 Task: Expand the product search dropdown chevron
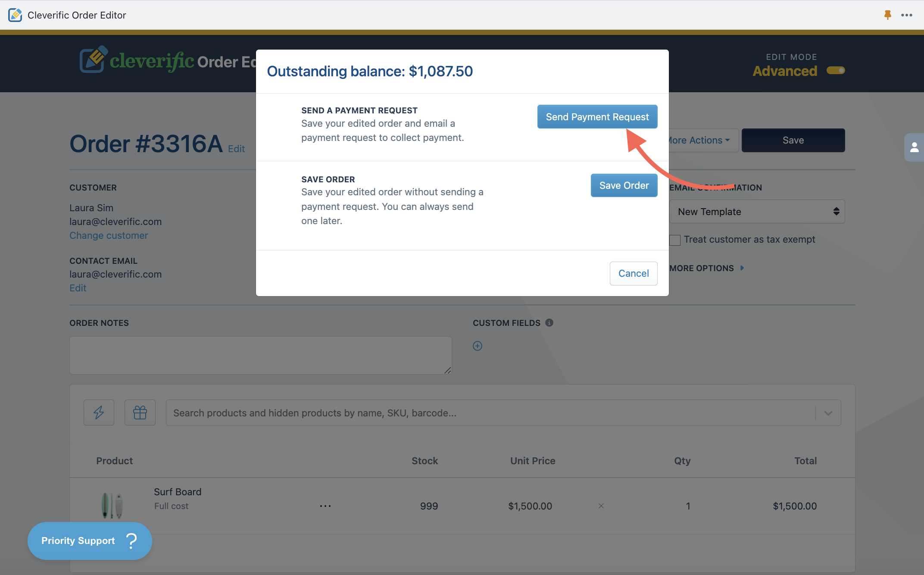click(828, 413)
